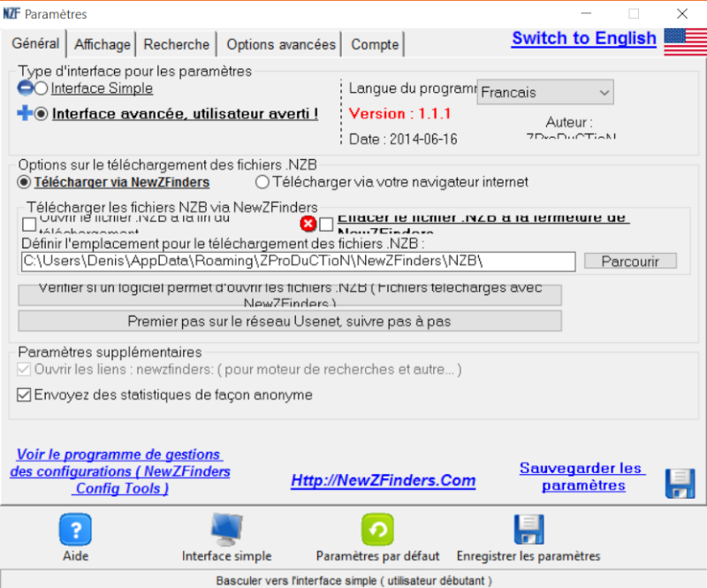Choose Télécharger via NewZFinders radio option
The width and height of the screenshot is (707, 588).
coord(24,182)
